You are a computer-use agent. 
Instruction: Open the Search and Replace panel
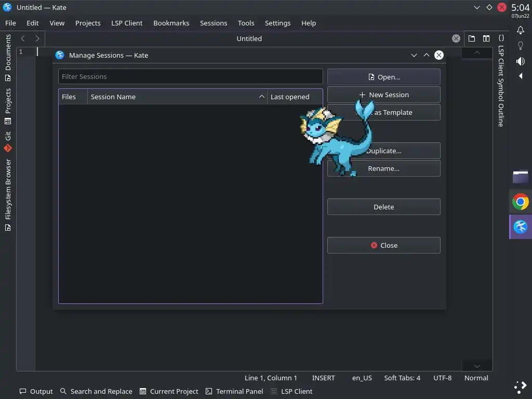coord(96,391)
